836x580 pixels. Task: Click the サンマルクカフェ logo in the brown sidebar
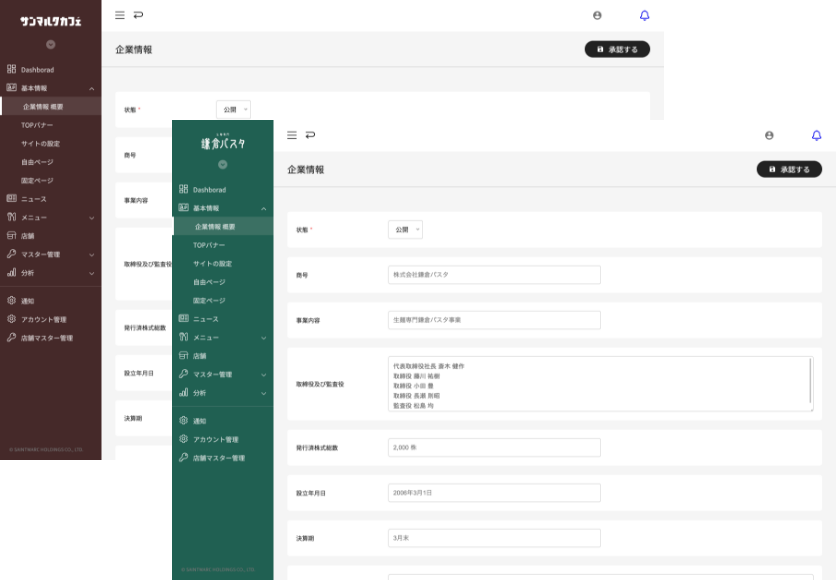[51, 21]
